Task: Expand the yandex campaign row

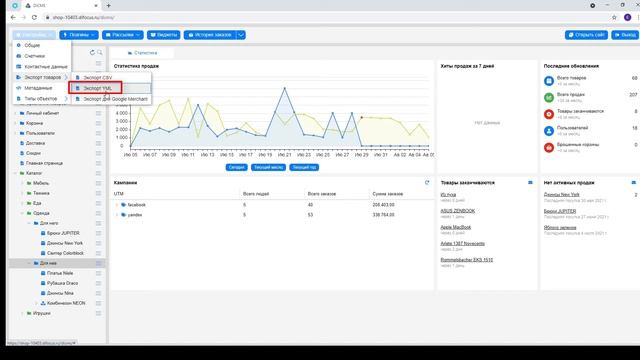Action: [117, 215]
